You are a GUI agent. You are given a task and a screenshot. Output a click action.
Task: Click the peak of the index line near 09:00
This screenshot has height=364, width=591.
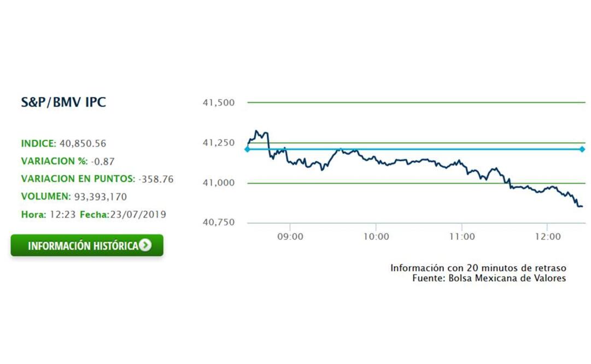[x=257, y=130]
